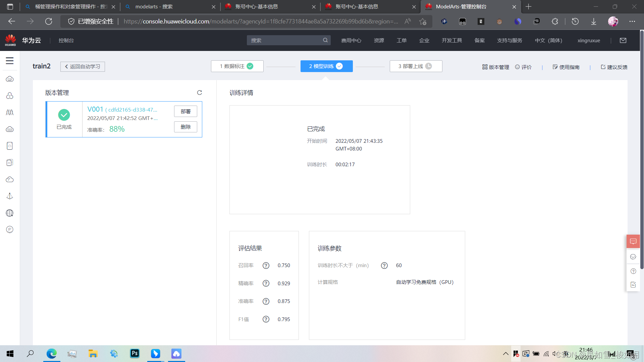Open the 费用中心 menu

click(x=351, y=41)
